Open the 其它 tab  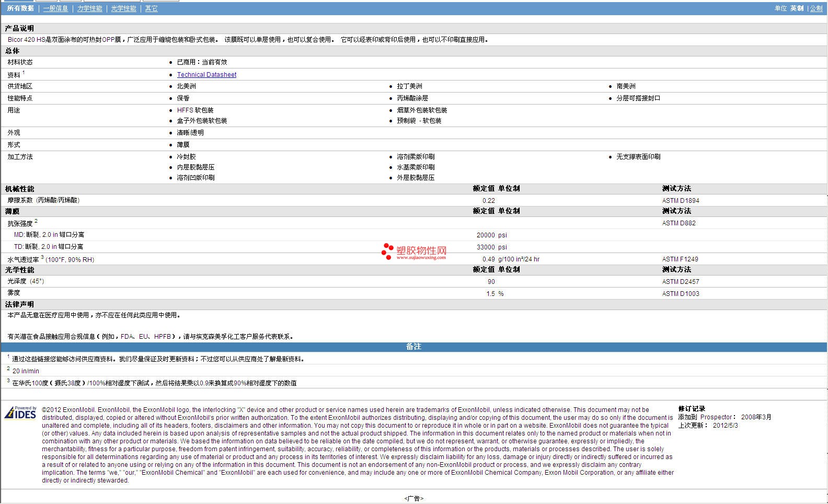pyautogui.click(x=152, y=8)
